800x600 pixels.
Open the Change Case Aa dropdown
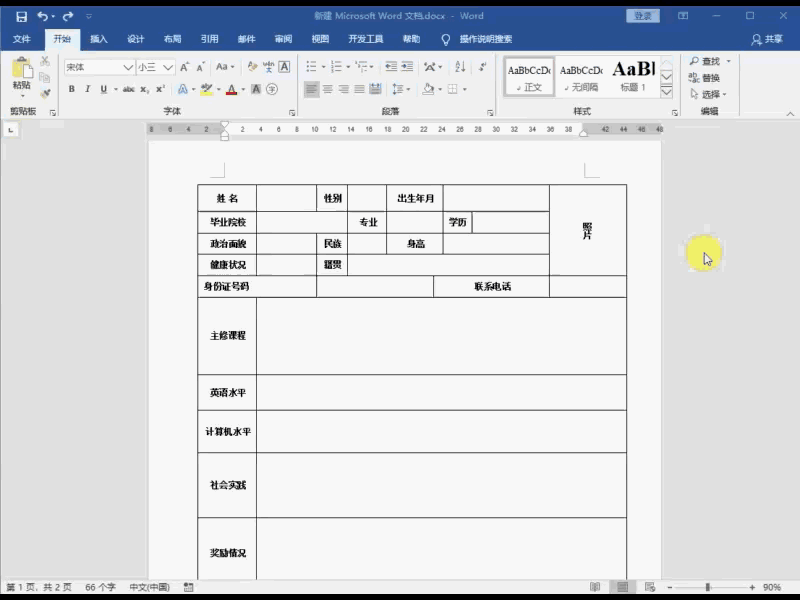point(225,67)
